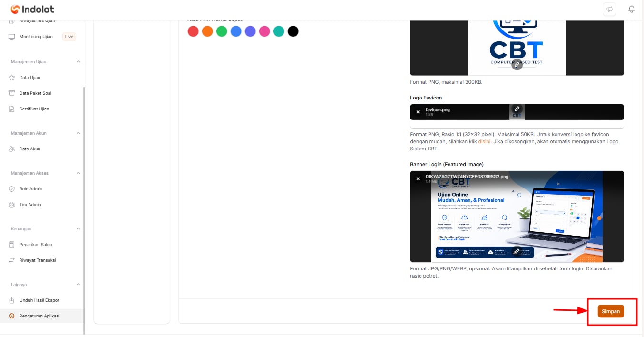The height and width of the screenshot is (337, 644).
Task: Edit the banner login image with the pencil icon
Action: 517,251
